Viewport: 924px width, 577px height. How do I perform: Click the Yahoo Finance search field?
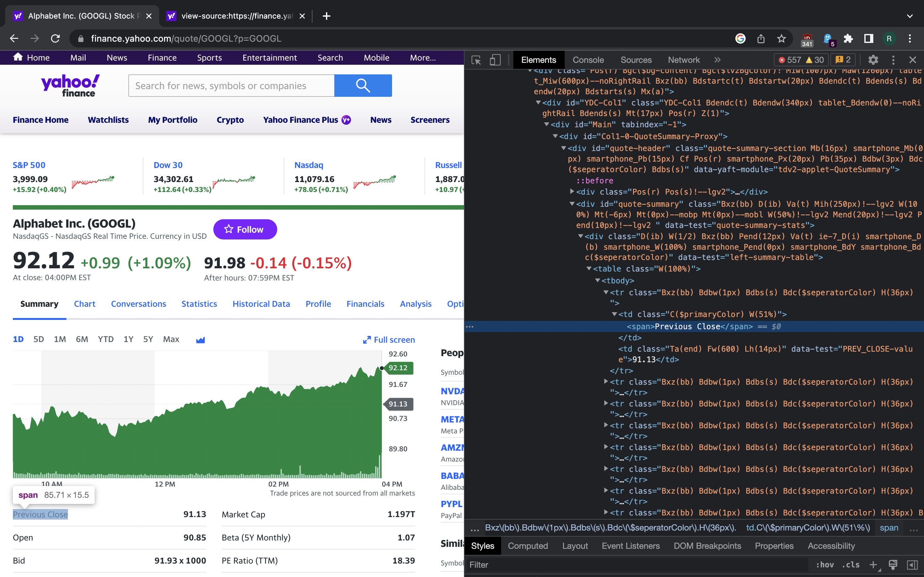click(231, 86)
